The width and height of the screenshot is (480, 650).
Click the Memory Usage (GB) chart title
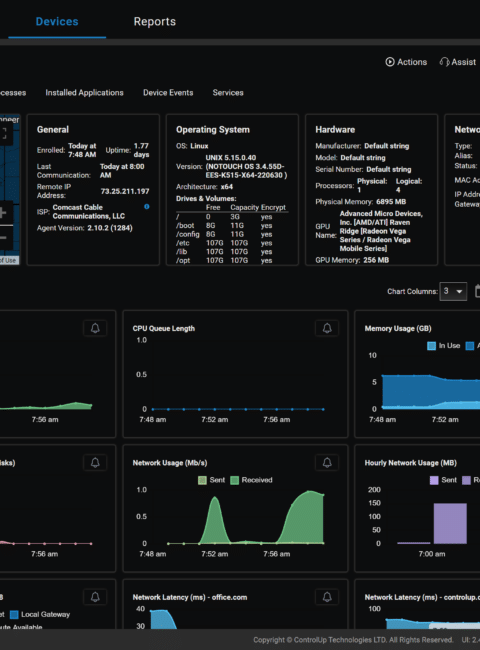tap(398, 328)
